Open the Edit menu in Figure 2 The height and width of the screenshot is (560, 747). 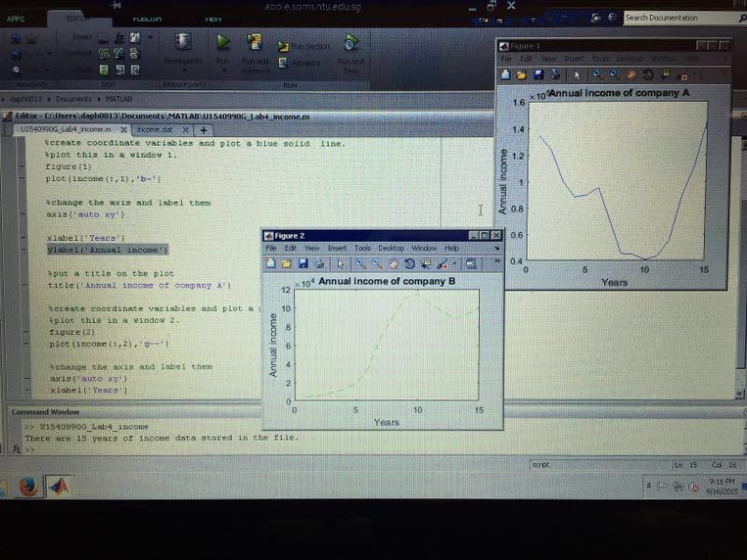(x=290, y=248)
